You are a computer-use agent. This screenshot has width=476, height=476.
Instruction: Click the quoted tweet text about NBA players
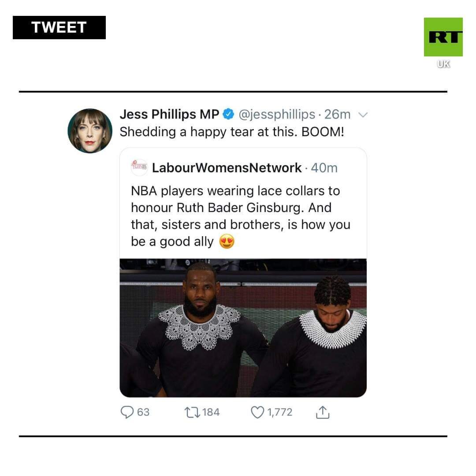click(x=241, y=216)
